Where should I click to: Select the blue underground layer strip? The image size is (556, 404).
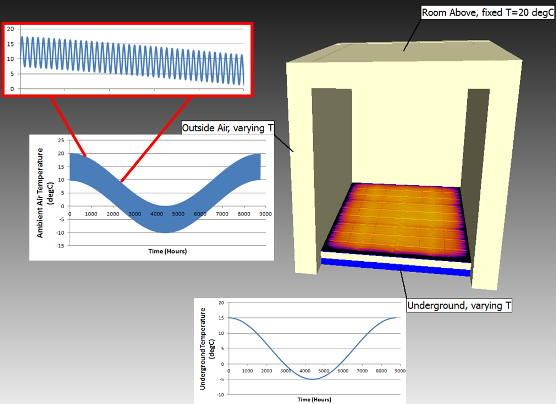pyautogui.click(x=395, y=267)
